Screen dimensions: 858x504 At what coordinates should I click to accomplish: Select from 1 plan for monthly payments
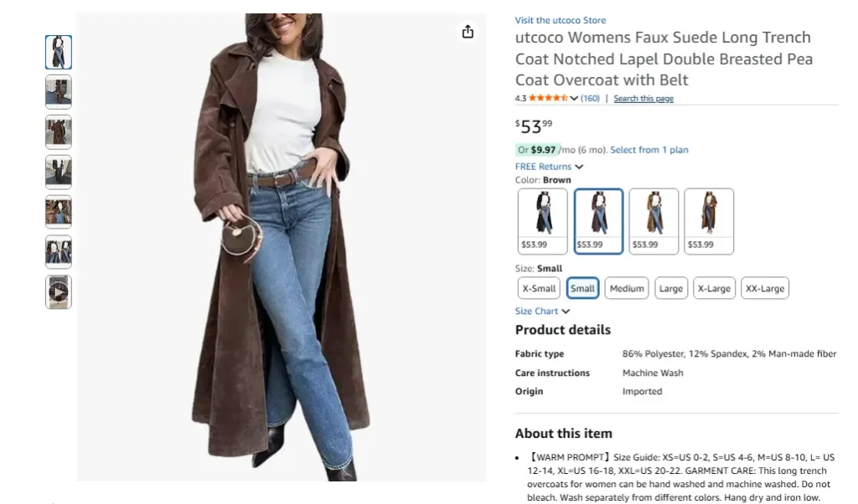(652, 151)
